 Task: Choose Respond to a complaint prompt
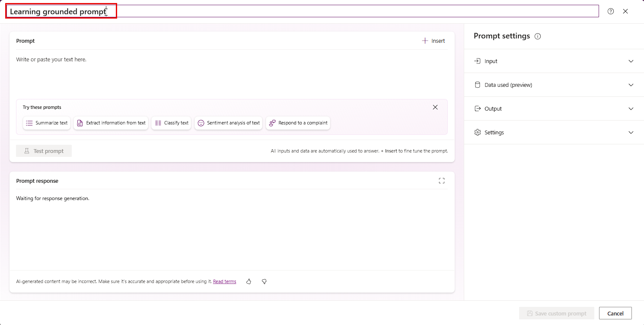point(298,123)
